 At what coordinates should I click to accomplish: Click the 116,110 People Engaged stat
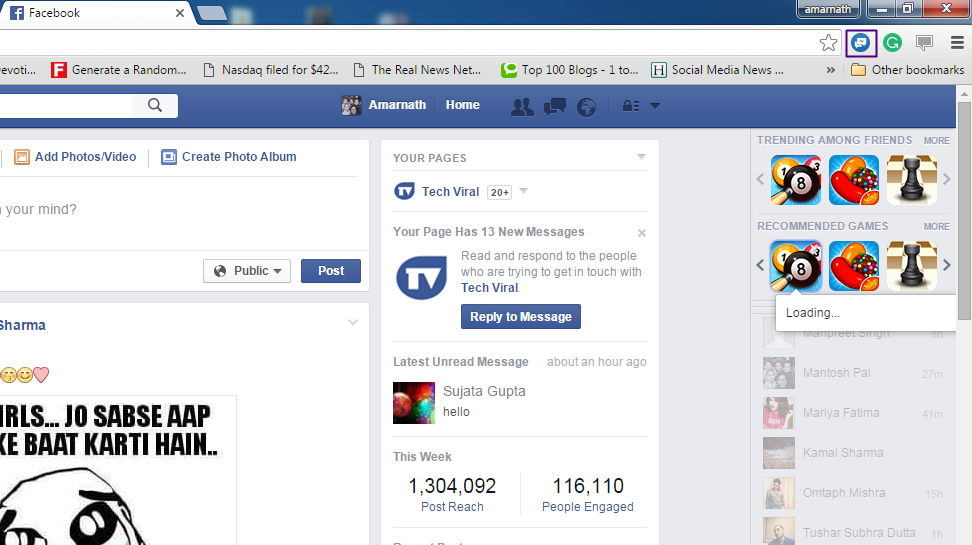588,495
